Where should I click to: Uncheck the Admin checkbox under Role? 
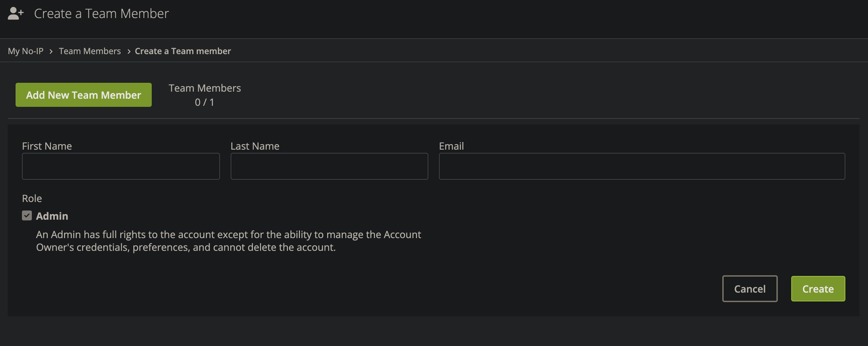click(27, 215)
